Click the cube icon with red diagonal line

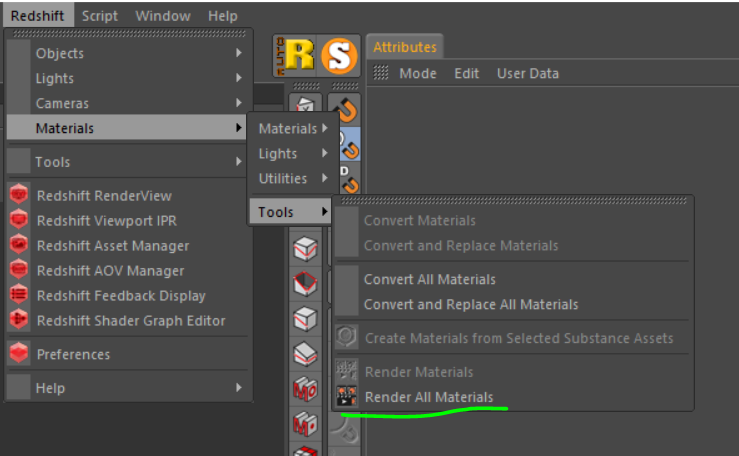(305, 319)
